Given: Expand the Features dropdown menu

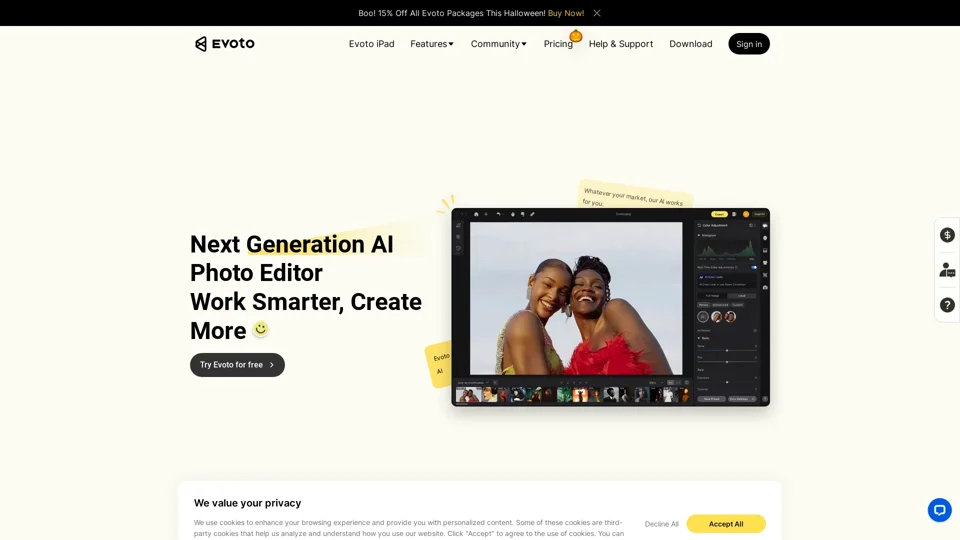Looking at the screenshot, I should point(432,44).
